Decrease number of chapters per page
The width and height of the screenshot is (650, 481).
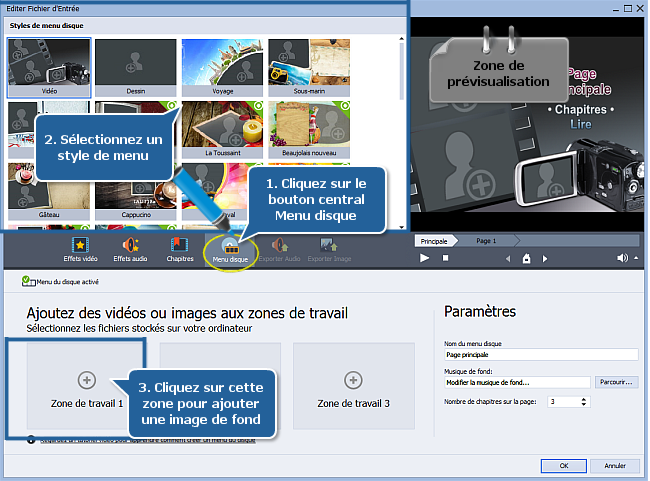point(584,404)
